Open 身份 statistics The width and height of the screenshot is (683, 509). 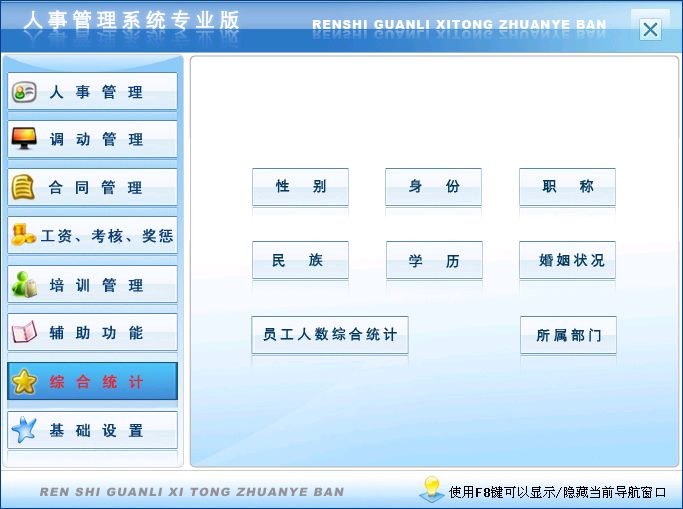[x=433, y=187]
